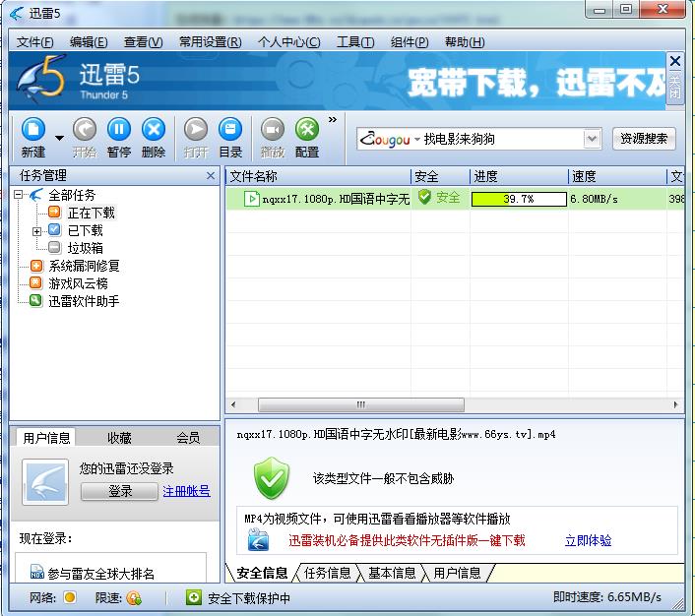Click the 资源搜索 button
Screen dimensions: 695x616
[x=644, y=139]
